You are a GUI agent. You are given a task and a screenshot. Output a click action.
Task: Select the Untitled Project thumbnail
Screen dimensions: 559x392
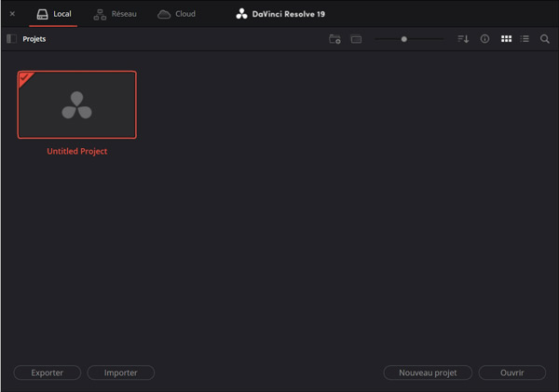(x=77, y=105)
